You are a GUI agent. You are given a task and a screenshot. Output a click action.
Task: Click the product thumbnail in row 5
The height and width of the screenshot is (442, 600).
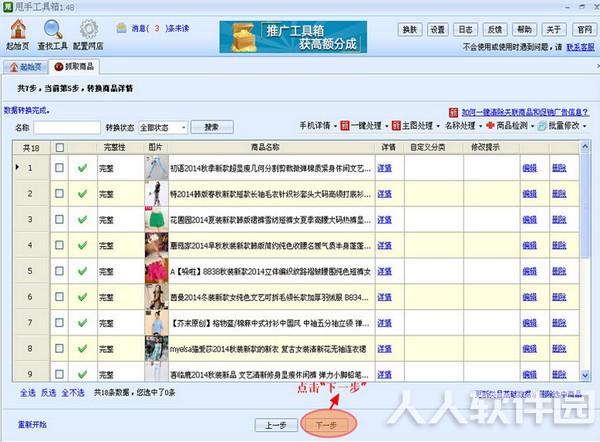point(157,271)
